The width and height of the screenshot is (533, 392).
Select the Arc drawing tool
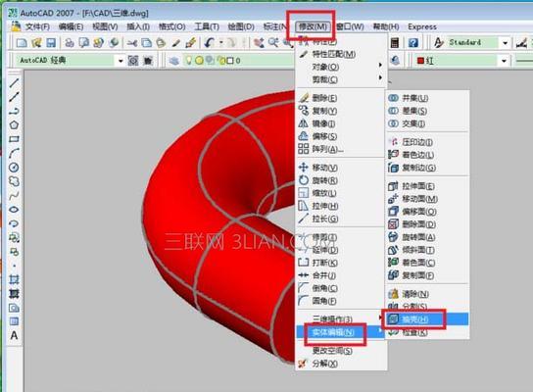point(14,153)
